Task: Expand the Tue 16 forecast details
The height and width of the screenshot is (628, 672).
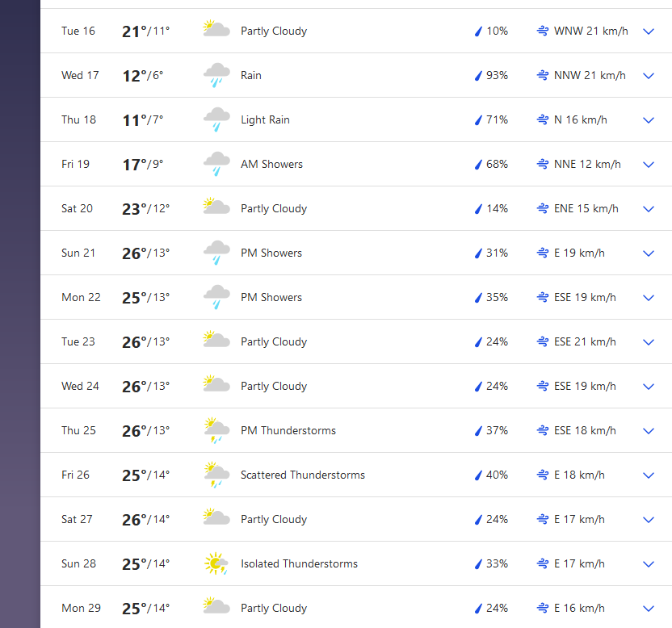Action: pyautogui.click(x=648, y=31)
